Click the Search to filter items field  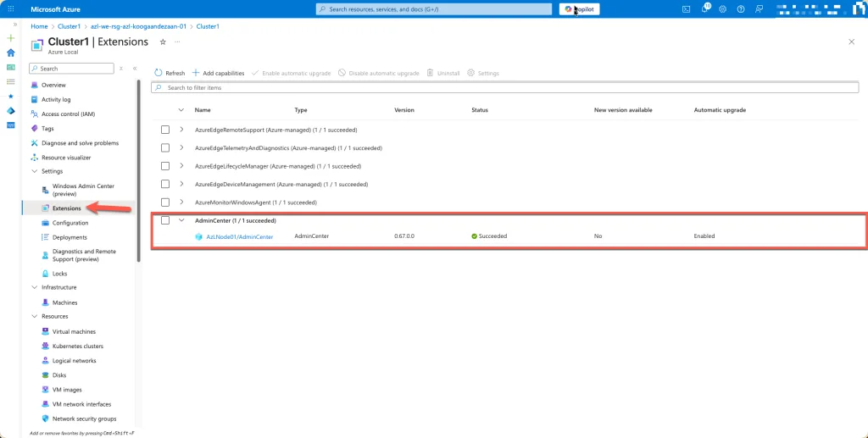(x=509, y=87)
